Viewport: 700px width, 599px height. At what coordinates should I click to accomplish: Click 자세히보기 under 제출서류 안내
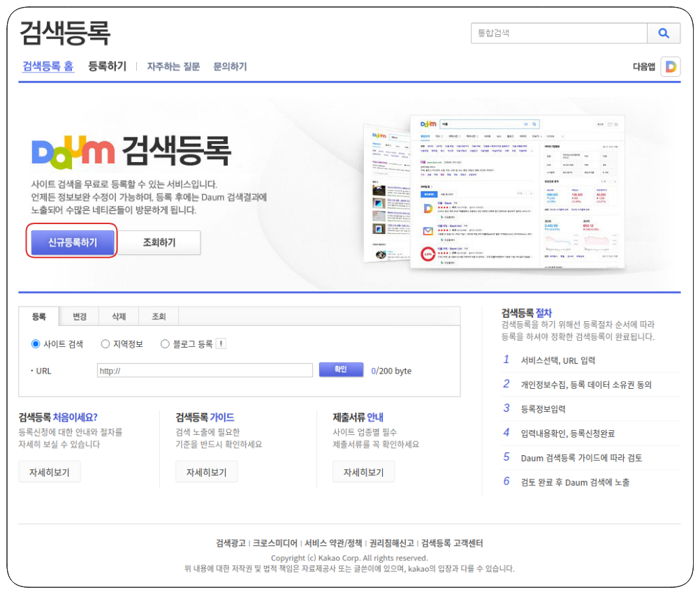click(364, 473)
